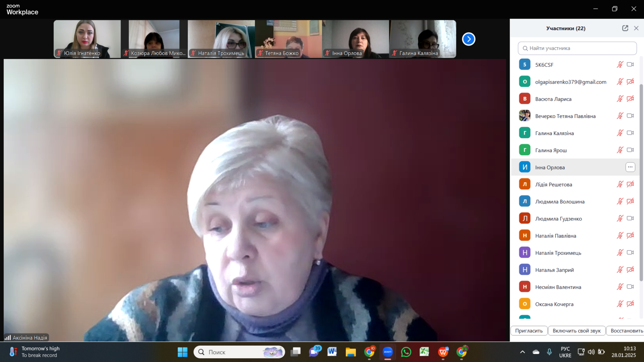Select participant Оксана Кочерга in list
The width and height of the screenshot is (644, 362).
(575, 304)
